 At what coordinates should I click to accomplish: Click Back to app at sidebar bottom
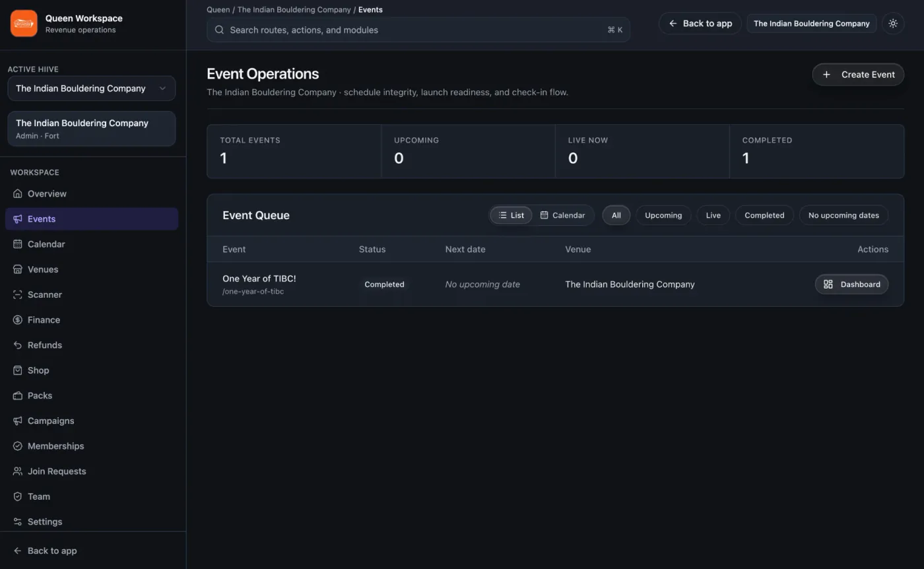coord(45,551)
